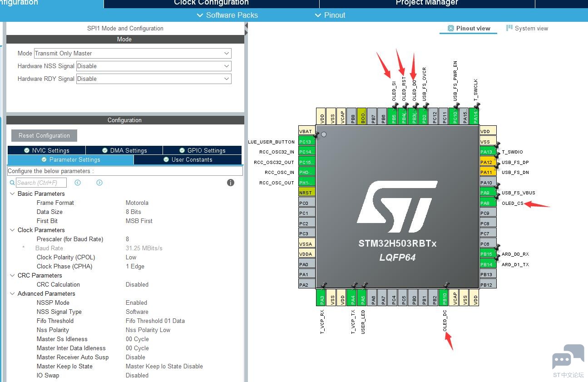Select the Nss Polarity value
The height and width of the screenshot is (382, 588).
coord(148,330)
